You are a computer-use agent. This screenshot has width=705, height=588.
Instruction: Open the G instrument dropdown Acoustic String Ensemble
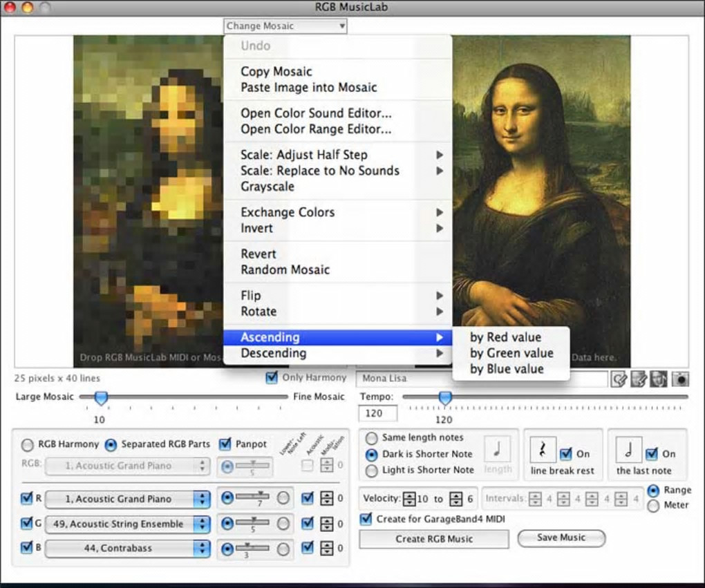tap(128, 524)
